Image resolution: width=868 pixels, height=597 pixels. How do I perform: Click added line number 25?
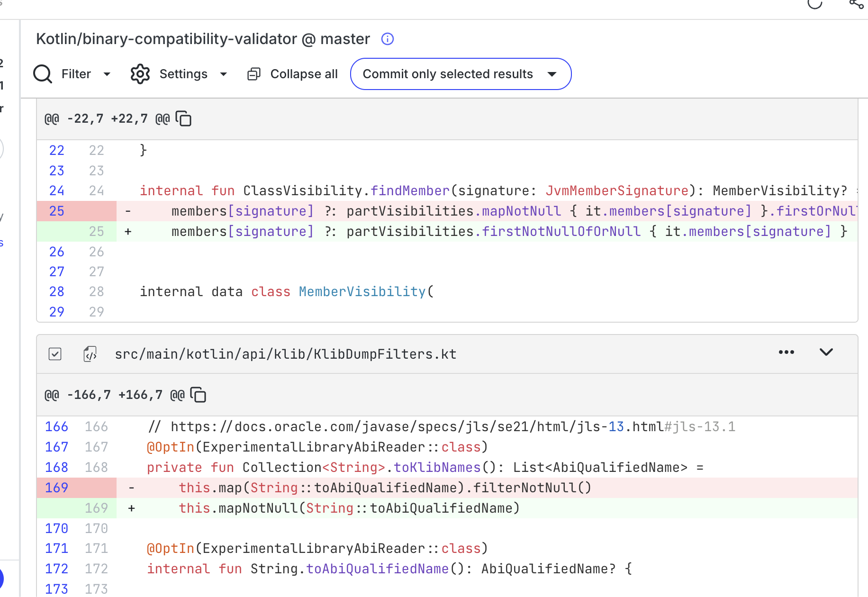click(97, 231)
